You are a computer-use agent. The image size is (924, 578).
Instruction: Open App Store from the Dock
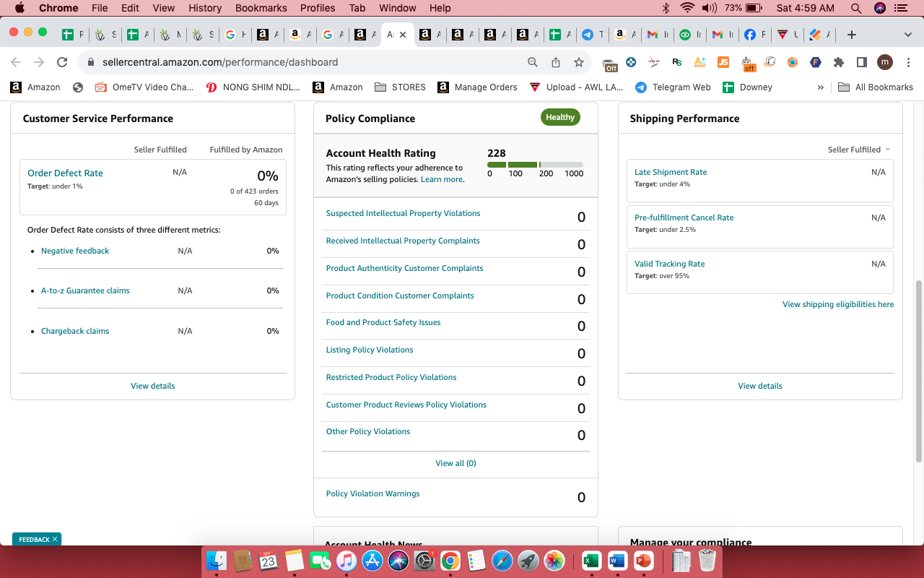coord(372,561)
